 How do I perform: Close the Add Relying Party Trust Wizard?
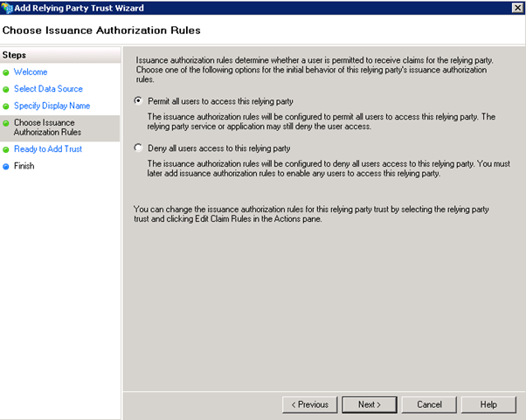517,7
